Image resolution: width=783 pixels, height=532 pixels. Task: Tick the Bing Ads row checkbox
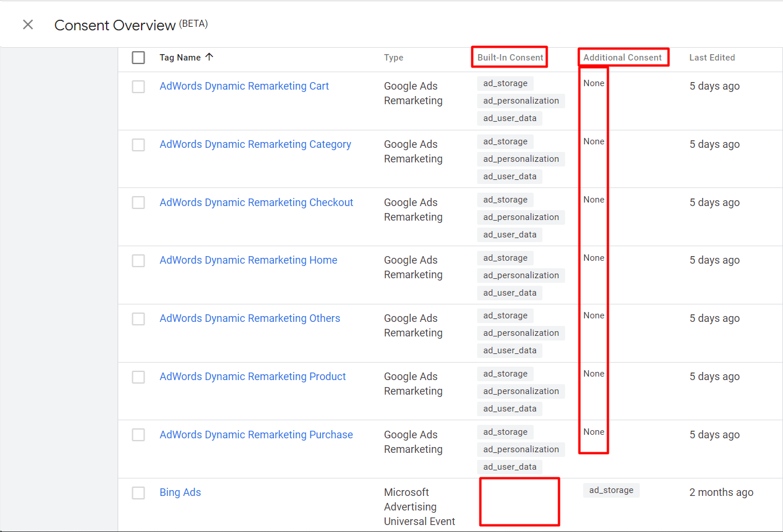138,493
